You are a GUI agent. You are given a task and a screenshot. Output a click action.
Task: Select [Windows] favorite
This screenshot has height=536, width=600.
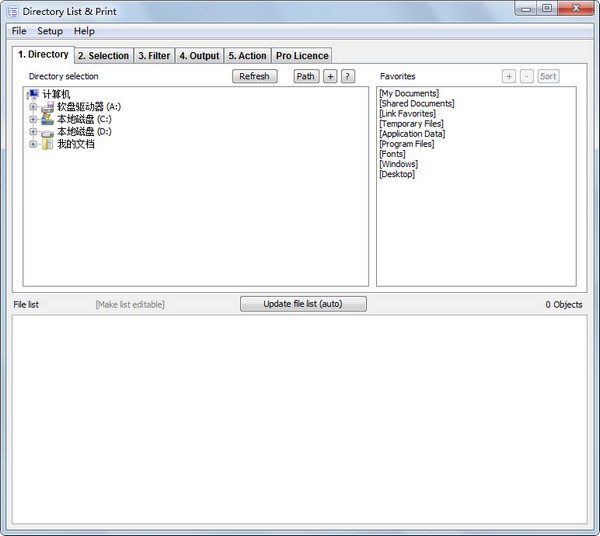click(398, 164)
